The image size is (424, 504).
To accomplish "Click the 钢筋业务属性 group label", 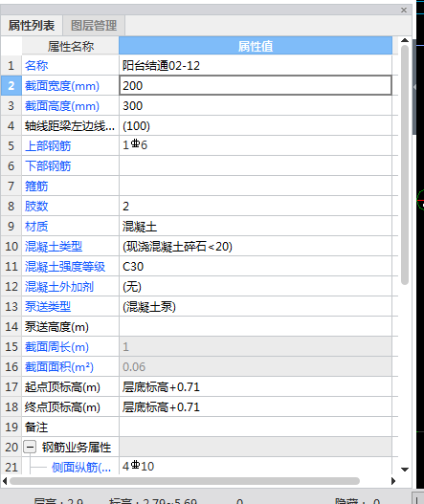I will pos(77,448).
